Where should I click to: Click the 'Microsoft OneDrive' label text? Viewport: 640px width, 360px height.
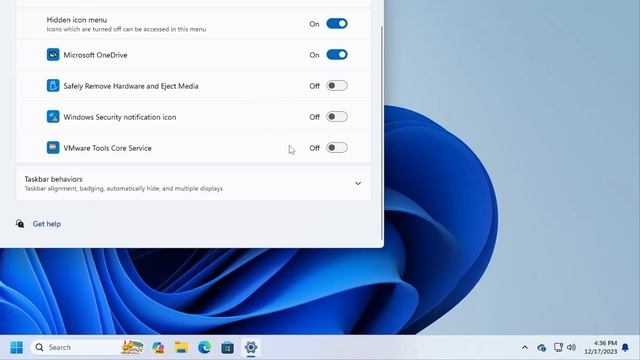96,55
